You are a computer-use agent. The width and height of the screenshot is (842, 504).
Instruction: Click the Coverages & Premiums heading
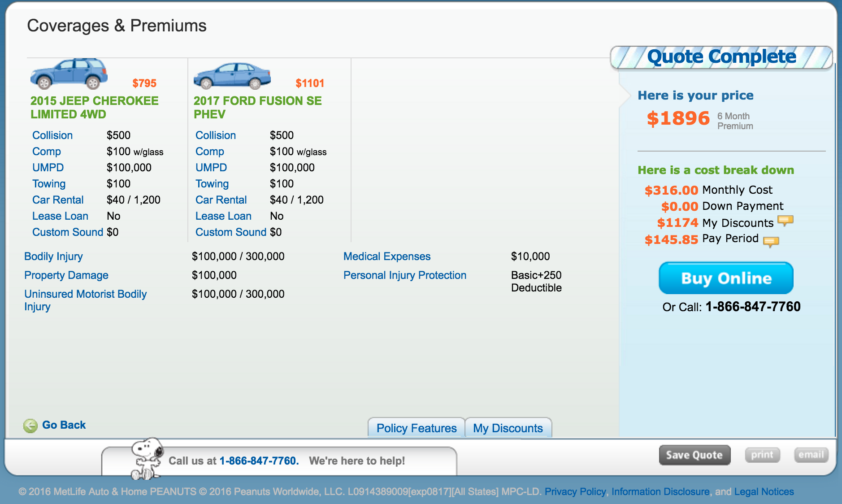[117, 26]
